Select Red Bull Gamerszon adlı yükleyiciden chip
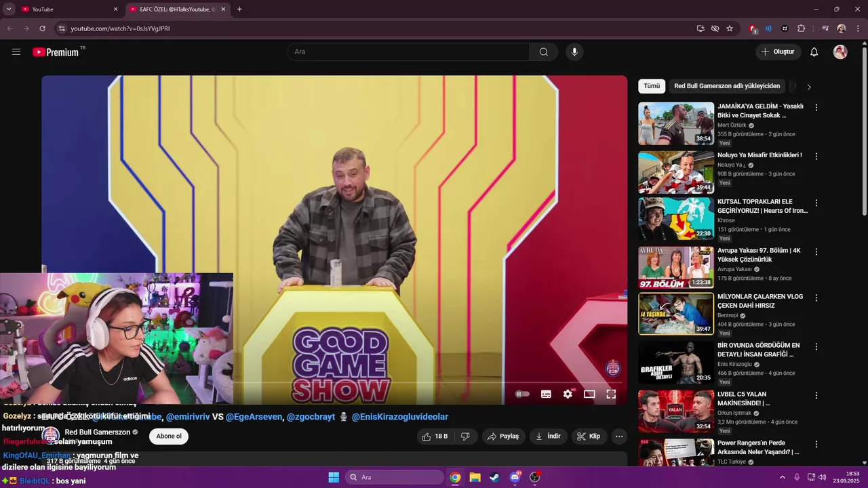Screen dimensions: 868x488 727,86
